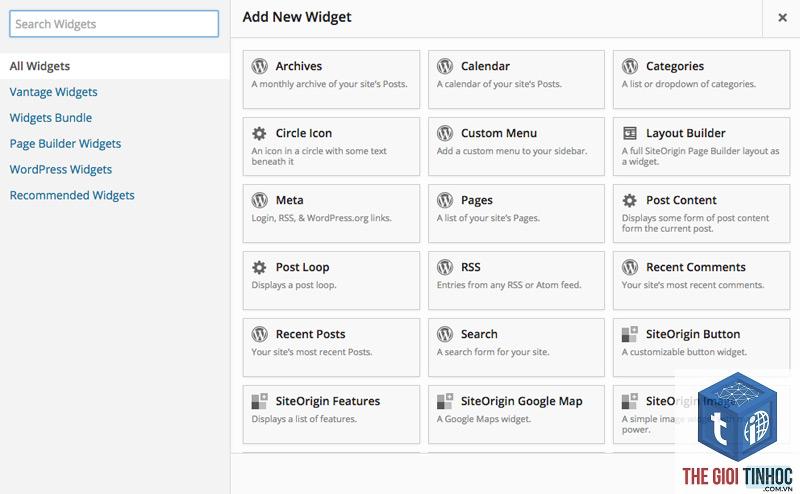The height and width of the screenshot is (494, 800).
Task: Click 'Add a custom menu to your sidebar.'
Action: [x=512, y=151]
